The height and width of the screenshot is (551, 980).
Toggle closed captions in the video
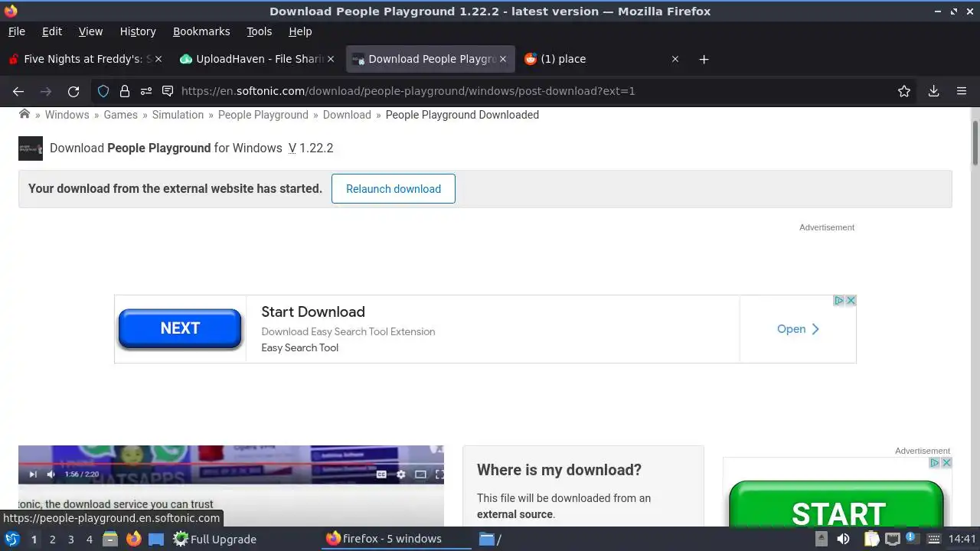(381, 474)
